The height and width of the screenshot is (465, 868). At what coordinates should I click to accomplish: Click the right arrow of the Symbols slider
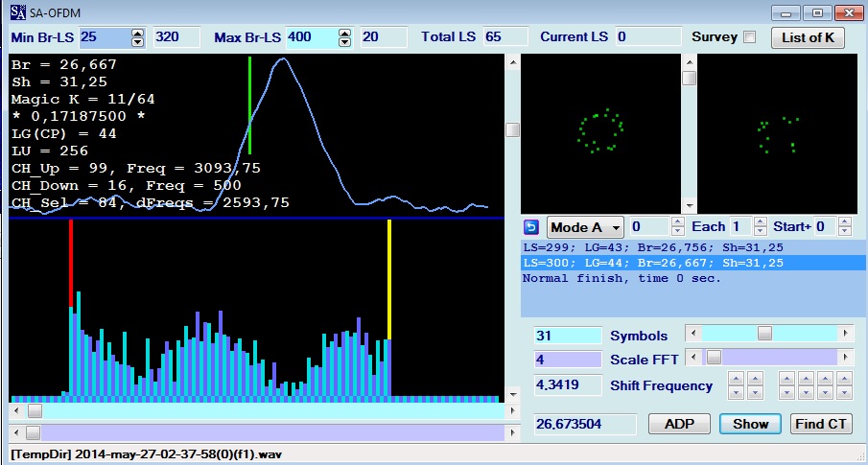845,333
